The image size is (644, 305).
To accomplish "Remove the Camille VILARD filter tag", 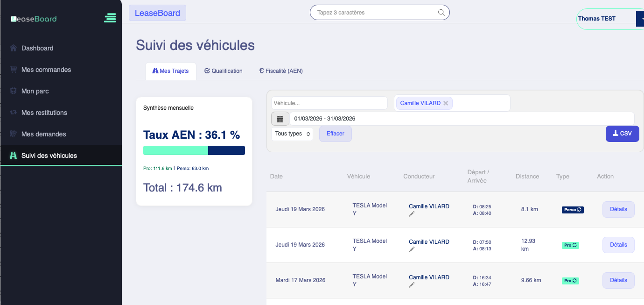I will [446, 103].
